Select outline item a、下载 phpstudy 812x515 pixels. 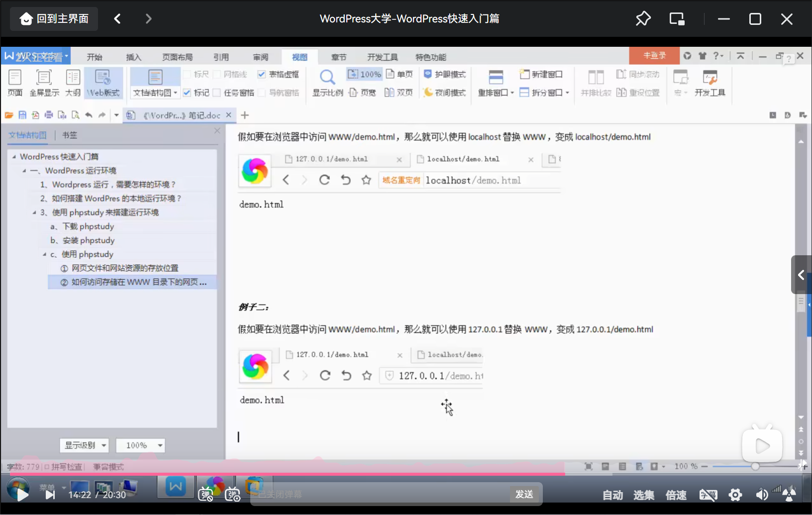[82, 226]
